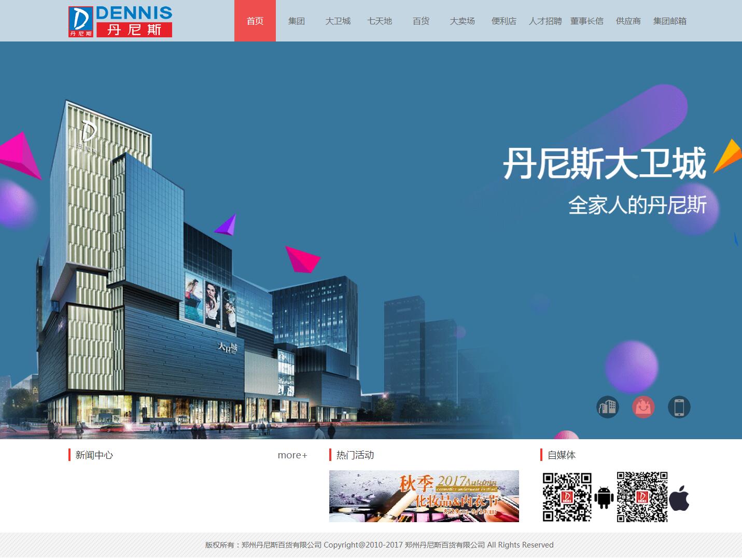This screenshot has height=560, width=742.
Task: Open the 便利店 menu item
Action: pos(504,21)
